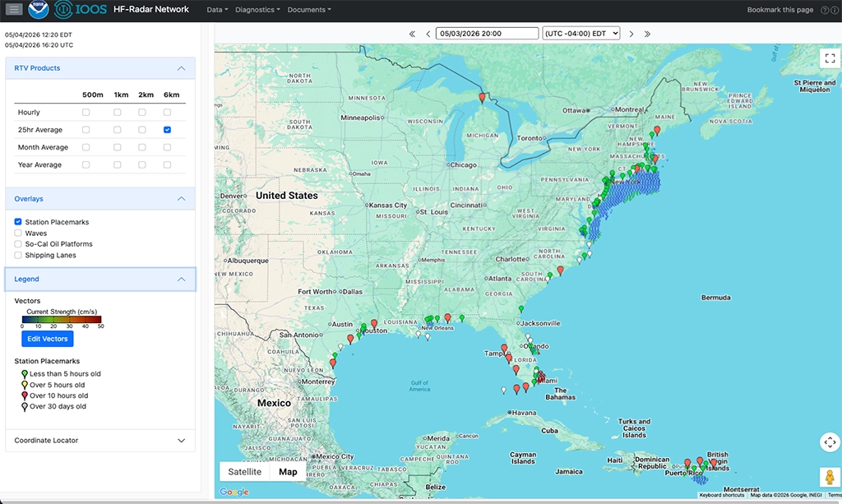Viewport: 842px width, 504px height.
Task: Open the Documents menu
Action: [309, 10]
